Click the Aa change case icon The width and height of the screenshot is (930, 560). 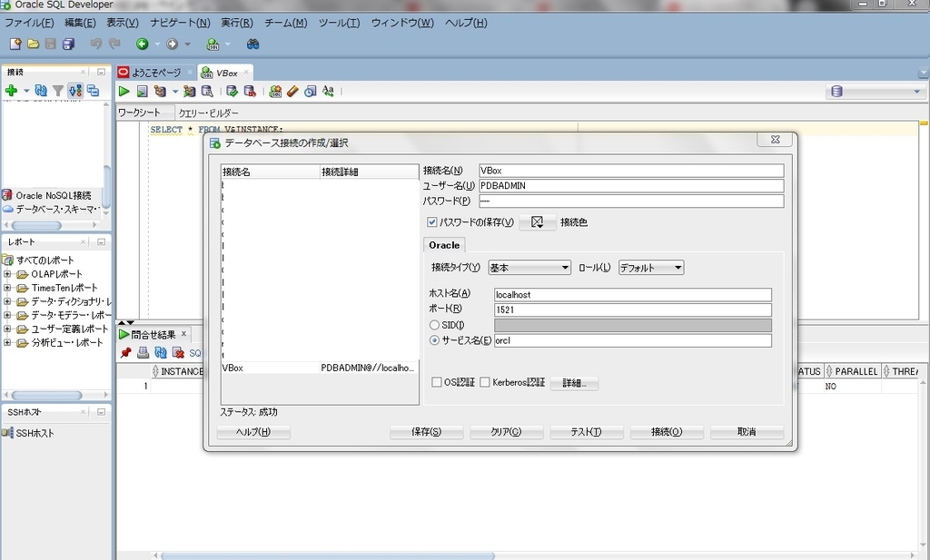tap(328, 92)
